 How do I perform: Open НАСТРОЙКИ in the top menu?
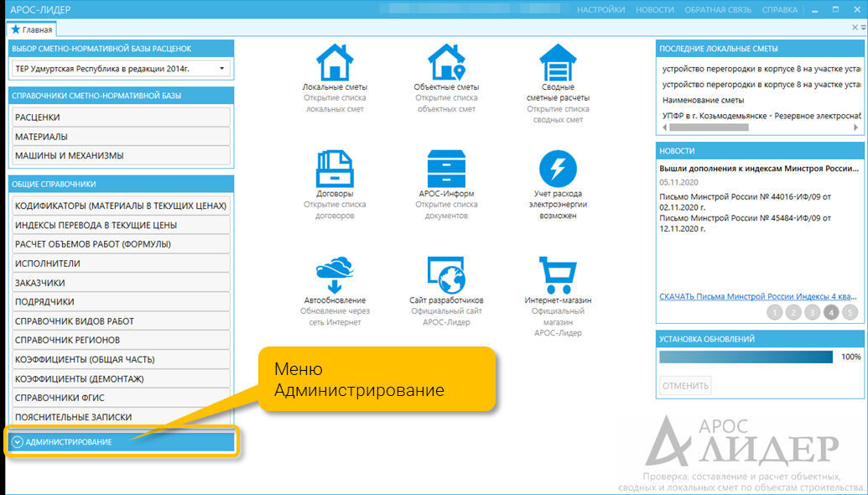(600, 9)
